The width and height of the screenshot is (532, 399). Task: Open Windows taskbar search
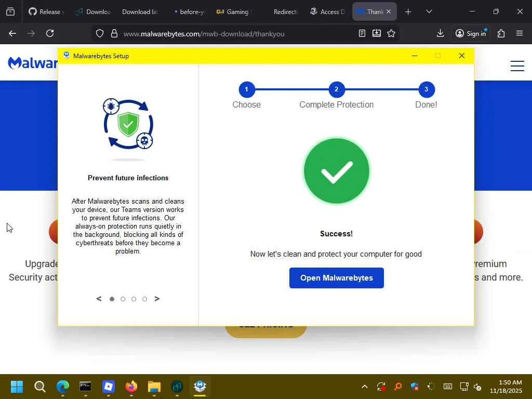[x=39, y=387]
